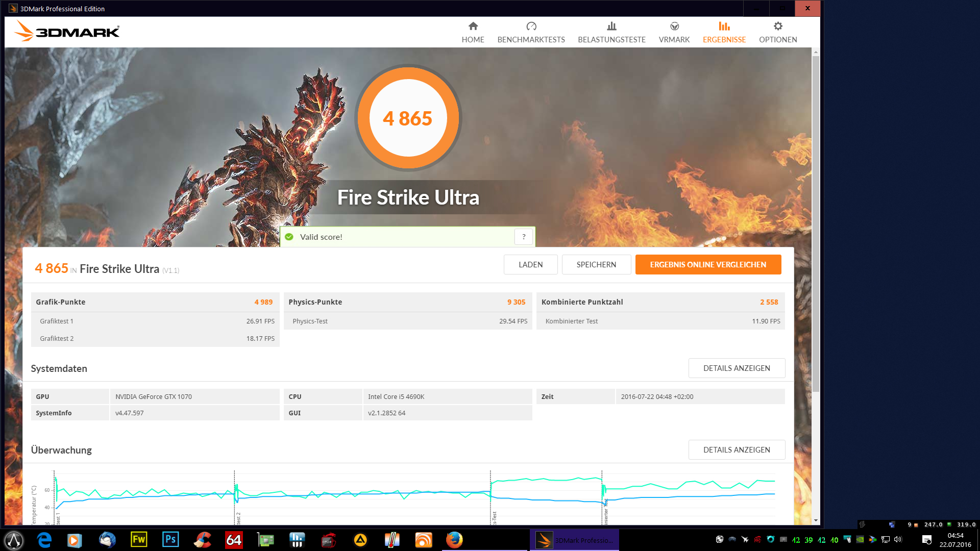
Task: Click the scrollbar down arrow
Action: coord(816,520)
